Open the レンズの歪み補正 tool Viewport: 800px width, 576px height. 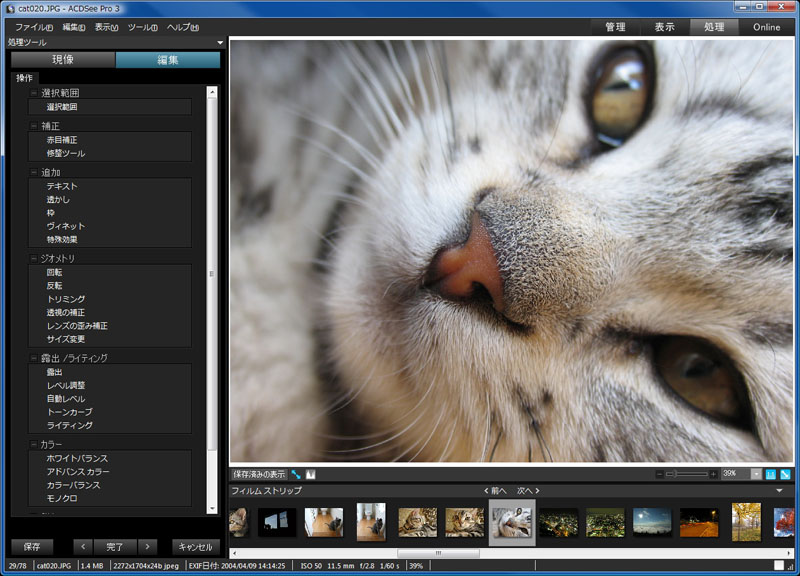point(77,325)
